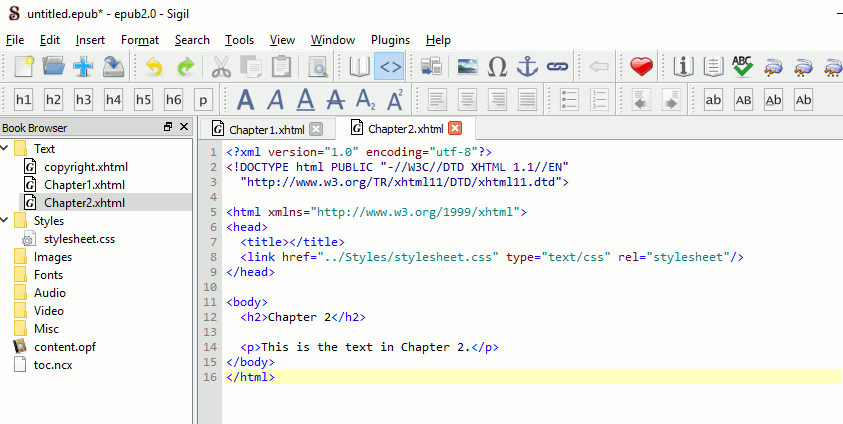Align text left
843x424 pixels.
438,100
